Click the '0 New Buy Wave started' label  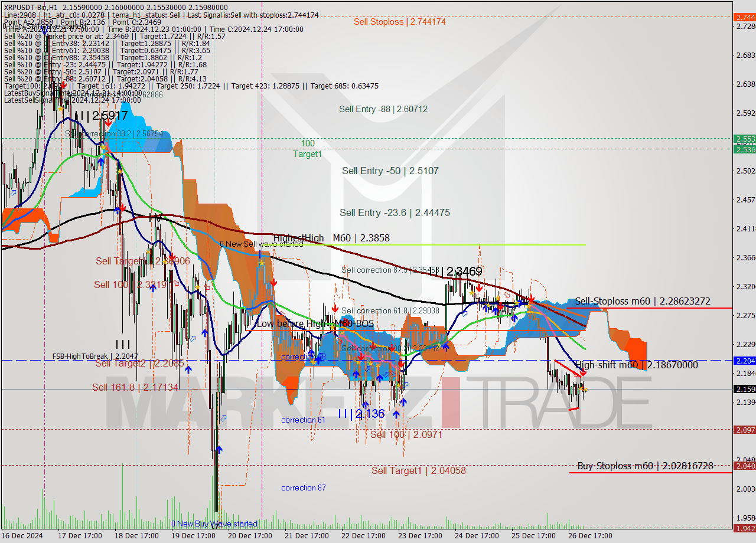coord(214,524)
